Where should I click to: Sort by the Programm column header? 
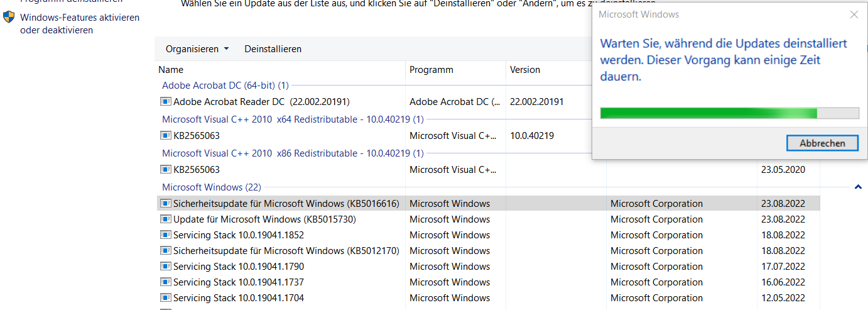click(431, 70)
